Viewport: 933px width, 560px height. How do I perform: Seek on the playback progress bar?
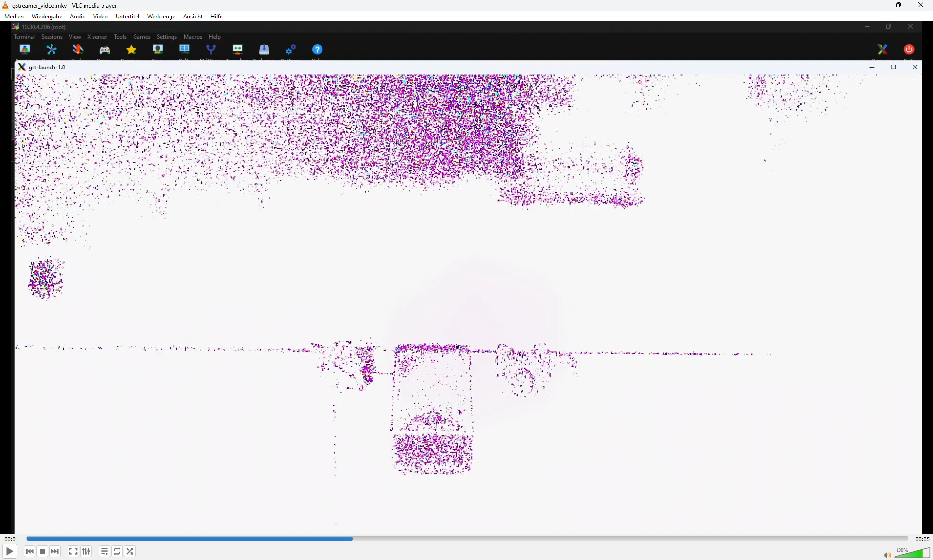(x=466, y=539)
